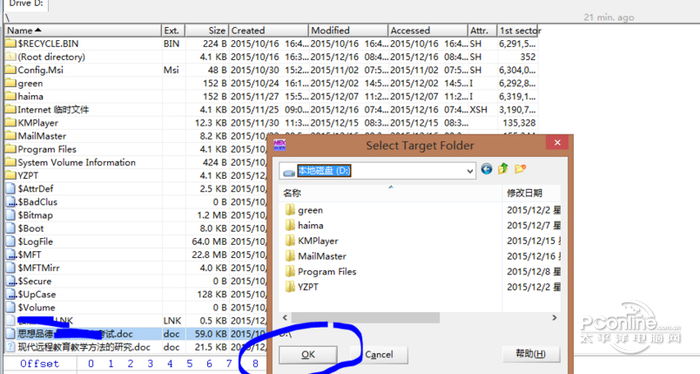Select the $MFTMirr file row
Image resolution: width=700 pixels, height=374 pixels.
point(135,268)
